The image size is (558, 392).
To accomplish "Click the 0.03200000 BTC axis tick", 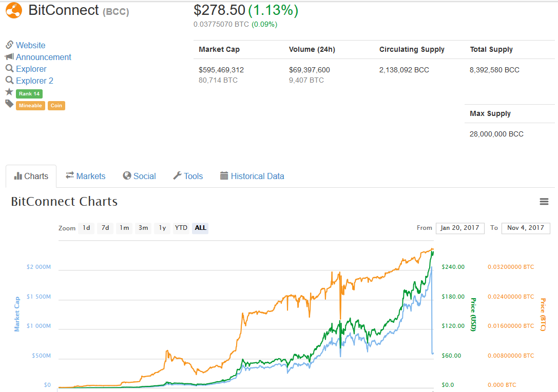I will point(511,267).
